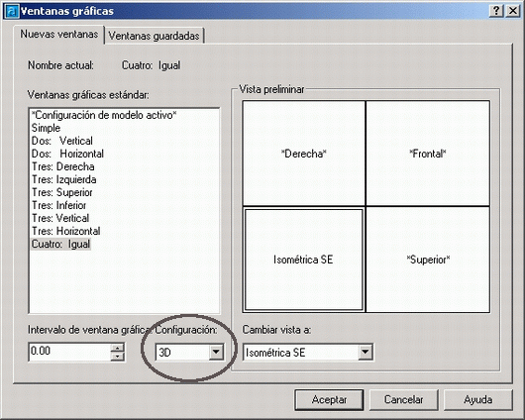The image size is (525, 420).
Task: Click the 0.00 interval input field
Action: [69, 352]
